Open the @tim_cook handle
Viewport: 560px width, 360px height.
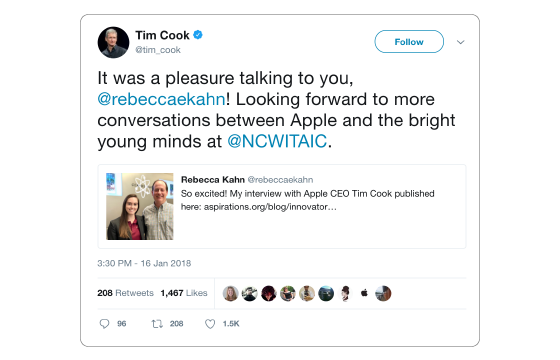coord(158,50)
